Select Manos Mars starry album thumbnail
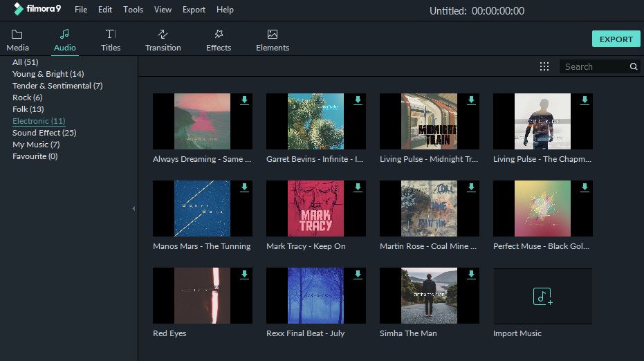644x361 pixels. [x=202, y=208]
